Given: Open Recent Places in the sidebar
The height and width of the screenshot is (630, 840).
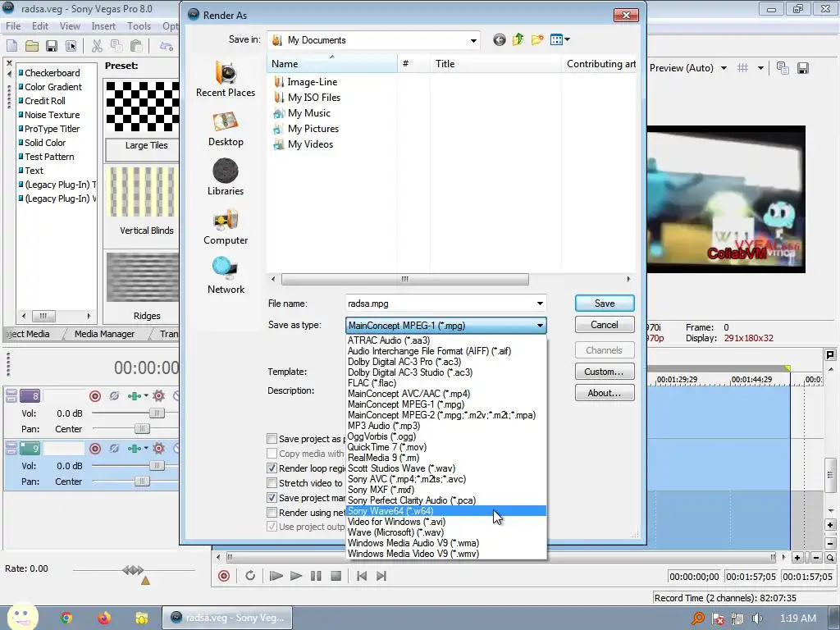Looking at the screenshot, I should click(x=226, y=79).
